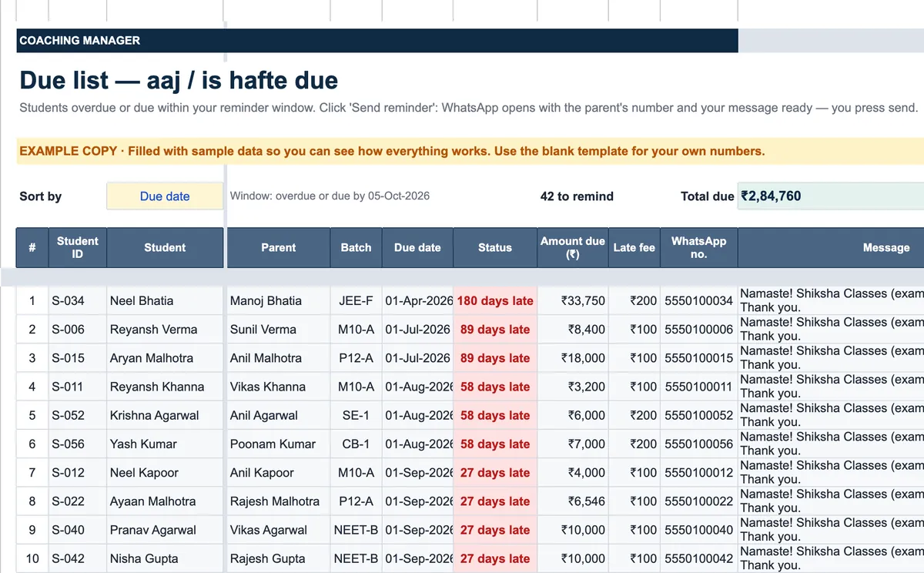
Task: Click the "Due date" table column header
Action: tap(417, 247)
